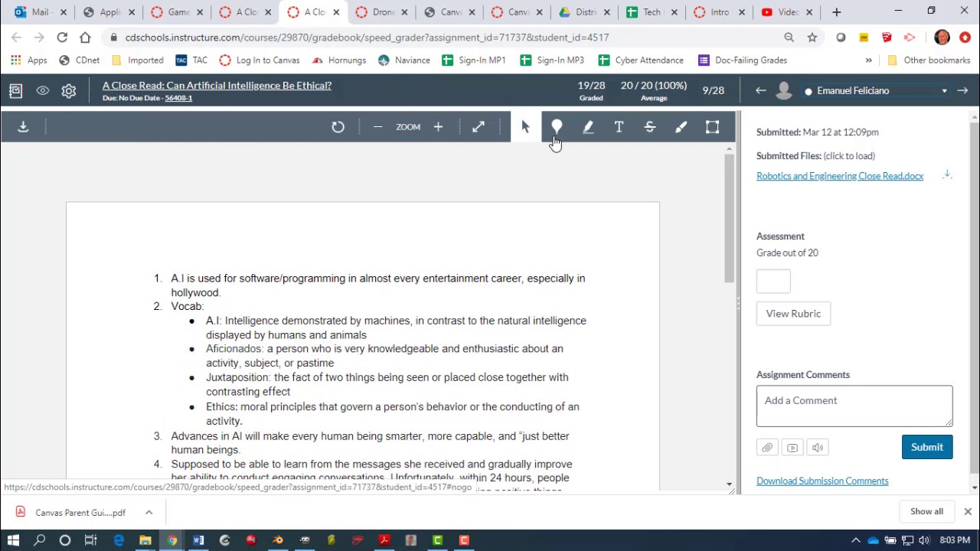Viewport: 980px width, 551px height.
Task: Switch to the District Drive tab
Action: pos(586,12)
